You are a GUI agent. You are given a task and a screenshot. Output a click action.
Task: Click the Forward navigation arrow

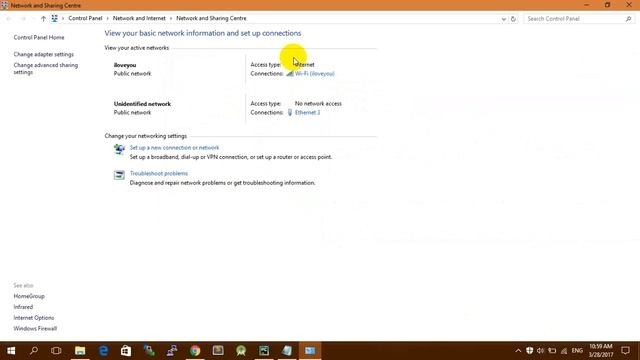[23, 18]
